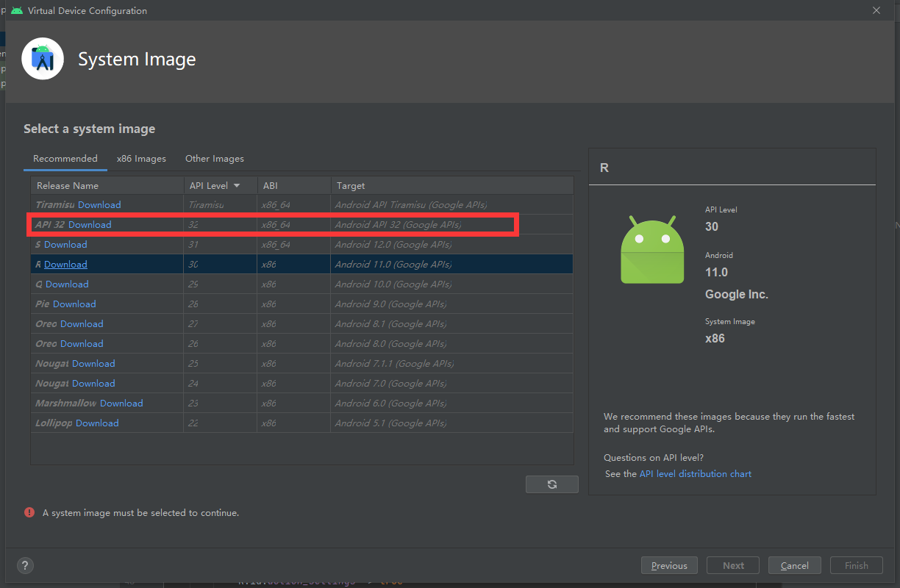Click the help question mark icon
This screenshot has height=588, width=900.
click(26, 565)
